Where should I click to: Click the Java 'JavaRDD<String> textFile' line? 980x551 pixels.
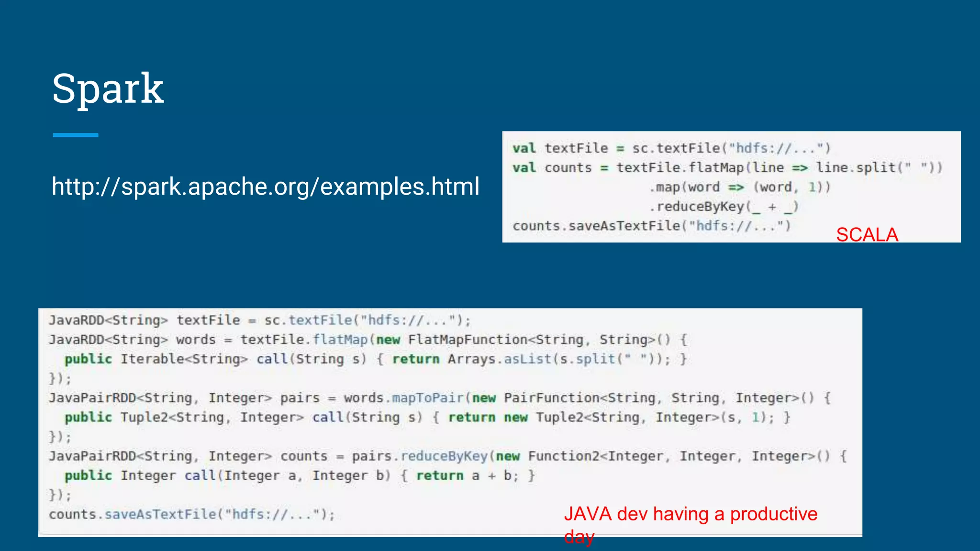tap(260, 320)
